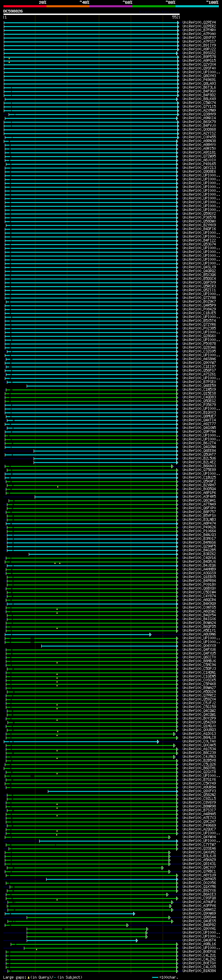222x980 pixels.
Task: Select the UniRef100_P49165 label
Action: 199,164
